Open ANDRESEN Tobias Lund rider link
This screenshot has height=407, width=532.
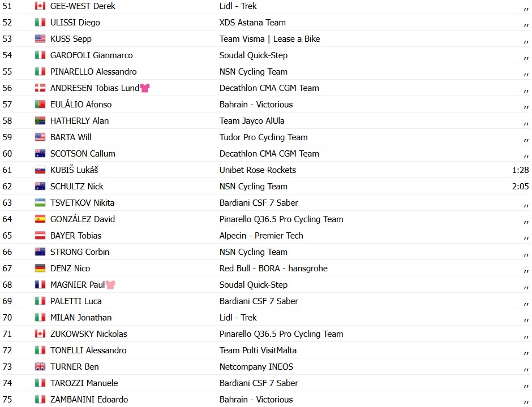click(95, 88)
